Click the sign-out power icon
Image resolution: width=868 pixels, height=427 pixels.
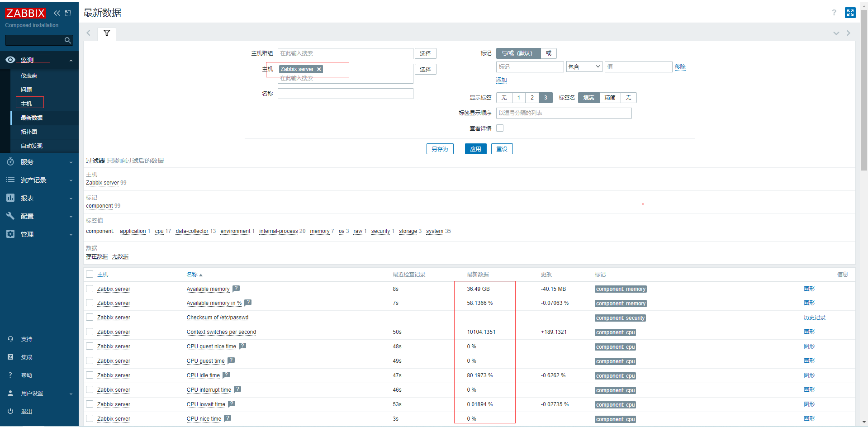click(10, 411)
